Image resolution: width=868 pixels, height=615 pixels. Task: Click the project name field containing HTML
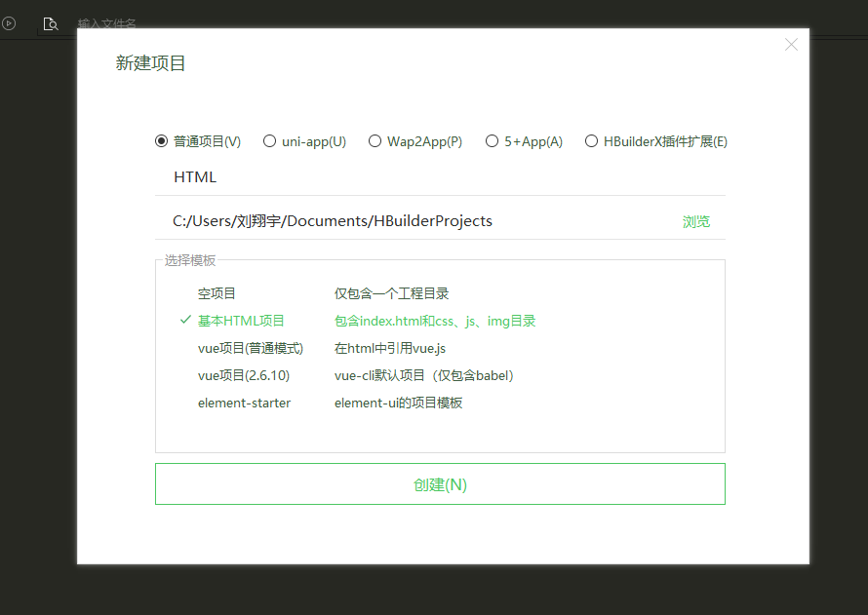point(440,177)
